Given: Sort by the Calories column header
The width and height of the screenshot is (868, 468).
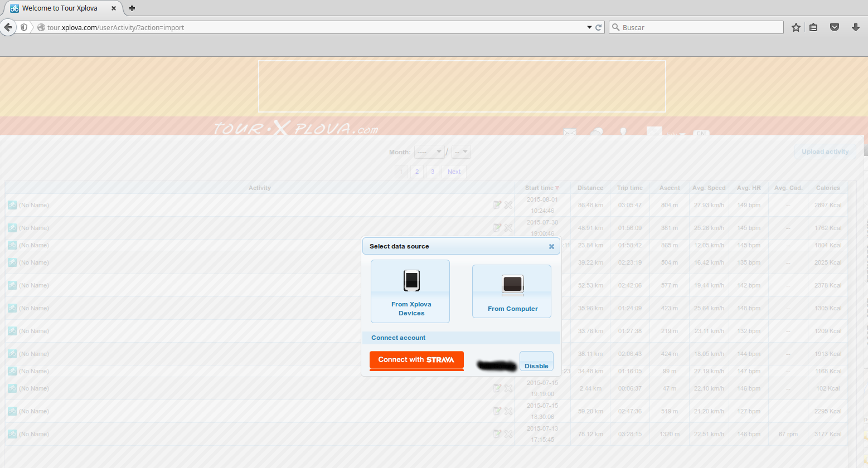Looking at the screenshot, I should click(x=828, y=188).
